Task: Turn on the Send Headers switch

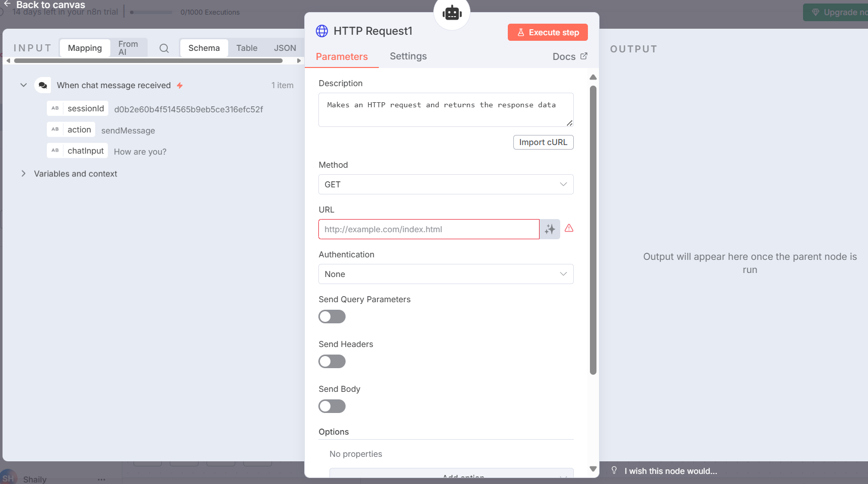Action: (332, 362)
